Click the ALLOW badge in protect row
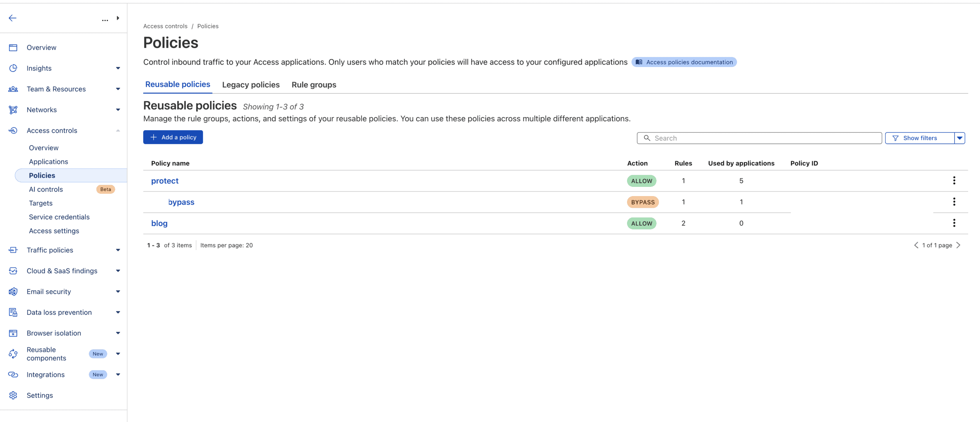The width and height of the screenshot is (980, 422). (x=642, y=181)
